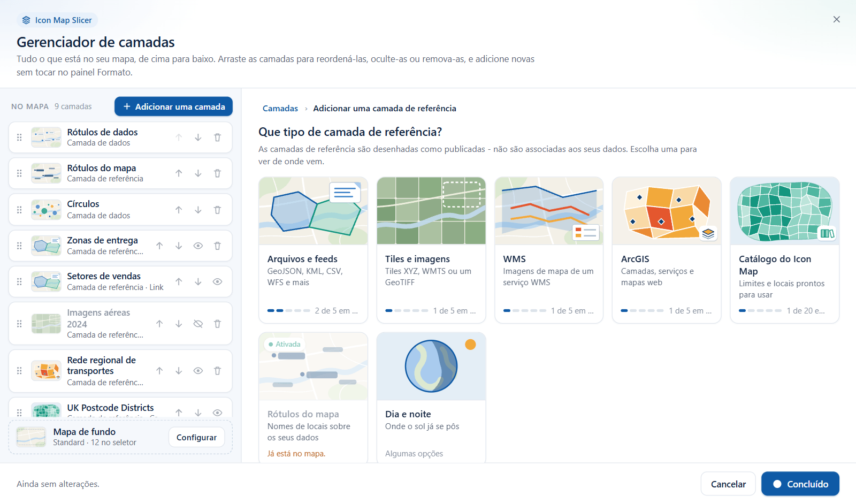Click 'Ainda sem alterações.' status text
The image size is (856, 504).
pyautogui.click(x=58, y=484)
